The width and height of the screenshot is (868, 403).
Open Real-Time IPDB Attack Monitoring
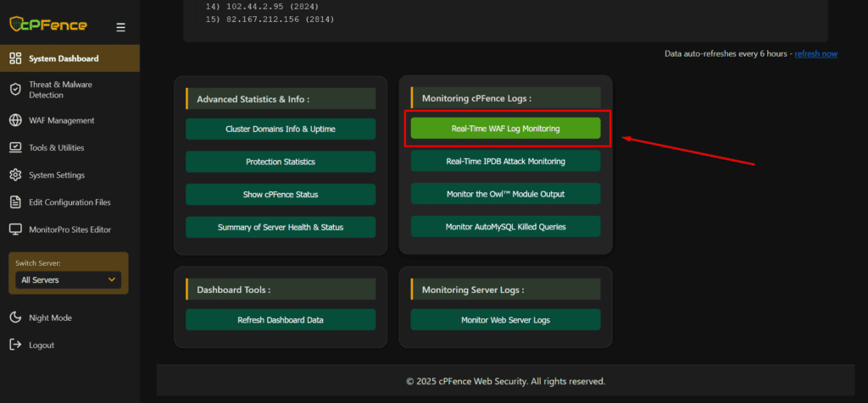[505, 161]
